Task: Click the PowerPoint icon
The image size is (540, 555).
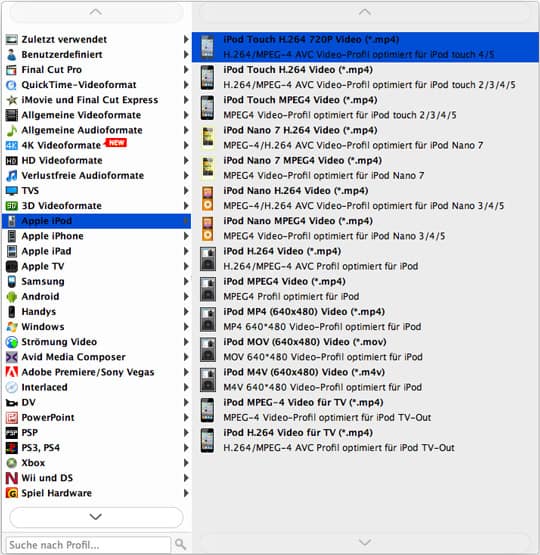Action: tap(12, 418)
